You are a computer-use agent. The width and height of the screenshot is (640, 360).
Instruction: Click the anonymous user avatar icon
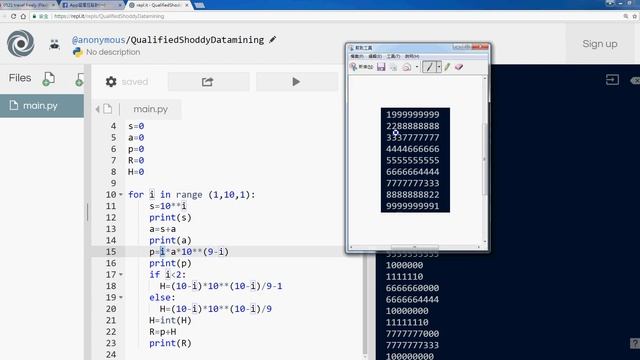[x=54, y=44]
